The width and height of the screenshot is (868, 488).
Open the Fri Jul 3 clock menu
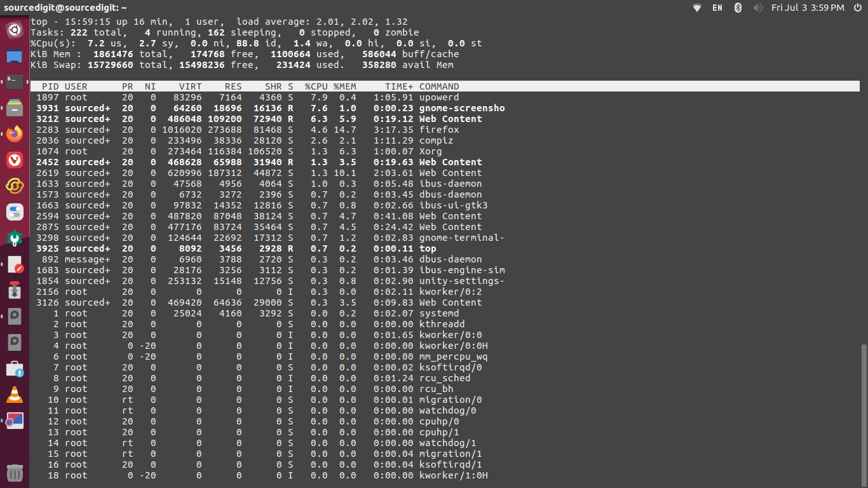coord(808,8)
